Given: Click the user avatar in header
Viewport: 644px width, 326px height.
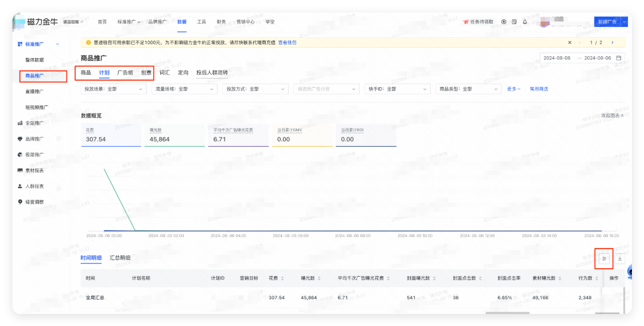Looking at the screenshot, I should pyautogui.click(x=544, y=22).
